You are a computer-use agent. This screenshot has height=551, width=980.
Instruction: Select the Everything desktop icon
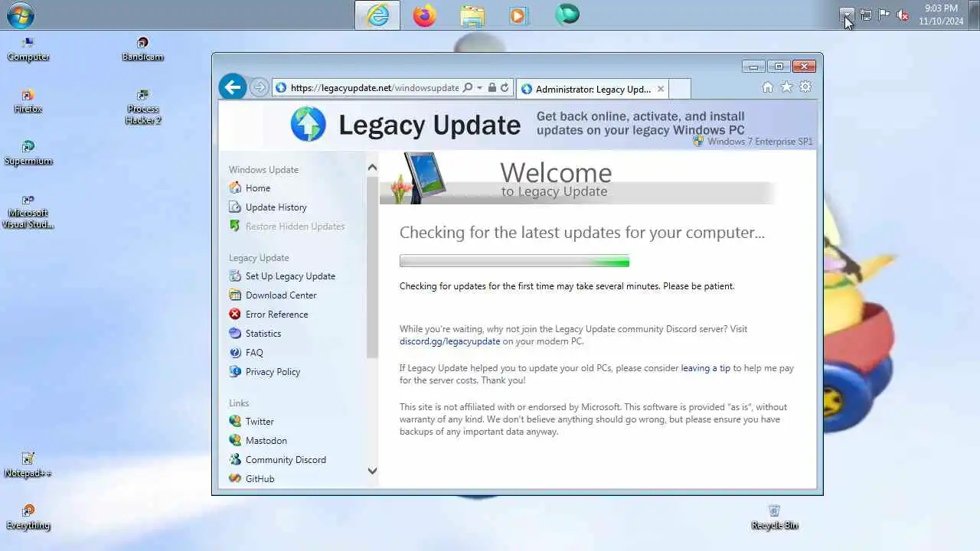[28, 518]
